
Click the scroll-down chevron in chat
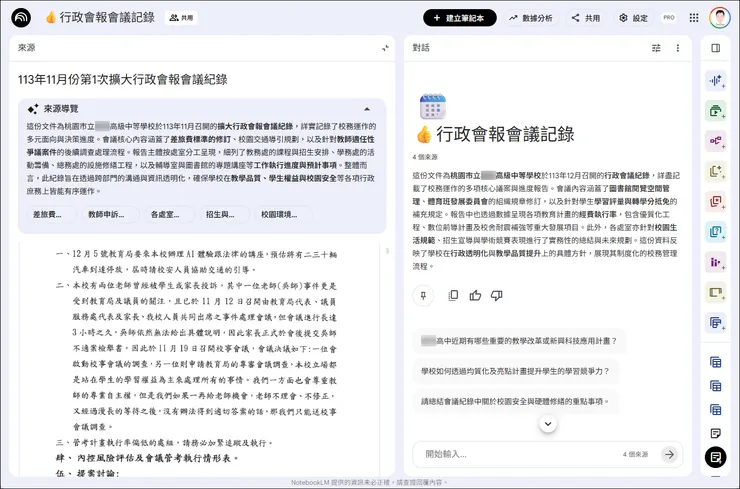[x=548, y=423]
